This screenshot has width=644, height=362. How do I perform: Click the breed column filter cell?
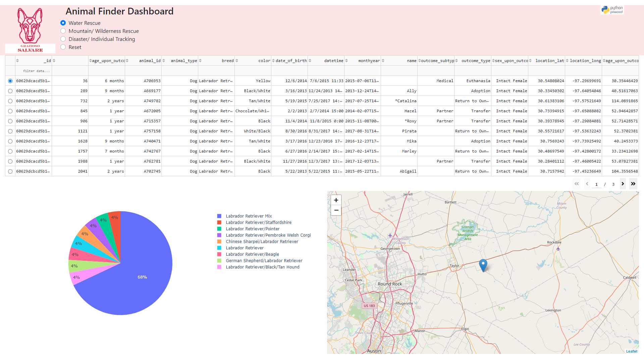216,71
